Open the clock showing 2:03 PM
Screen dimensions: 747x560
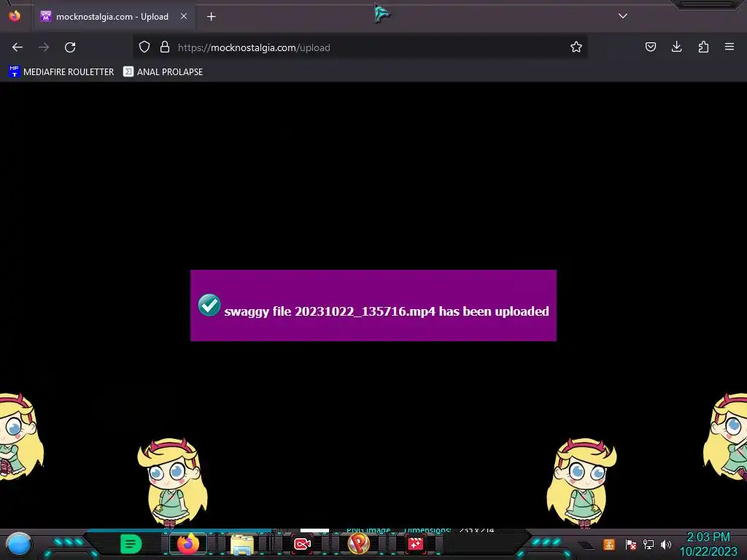coord(708,544)
